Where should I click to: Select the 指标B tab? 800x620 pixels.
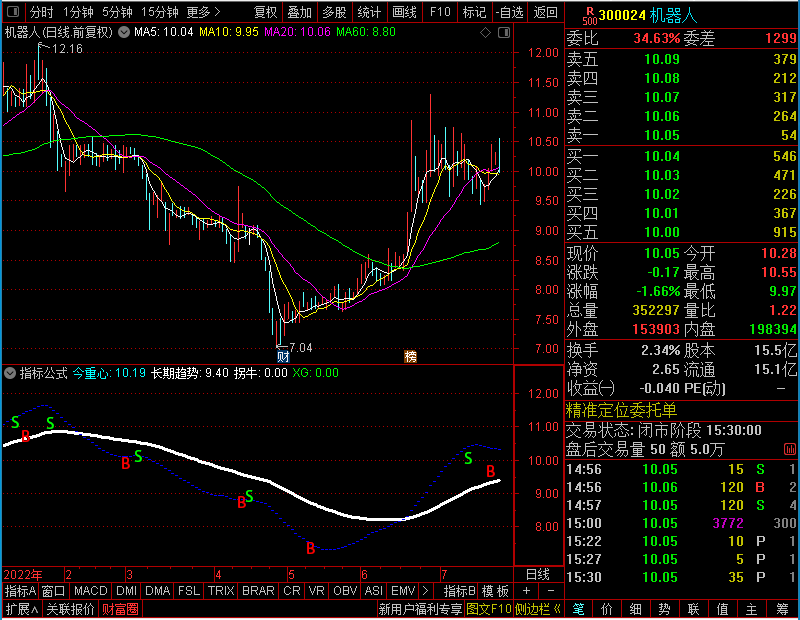(460, 591)
